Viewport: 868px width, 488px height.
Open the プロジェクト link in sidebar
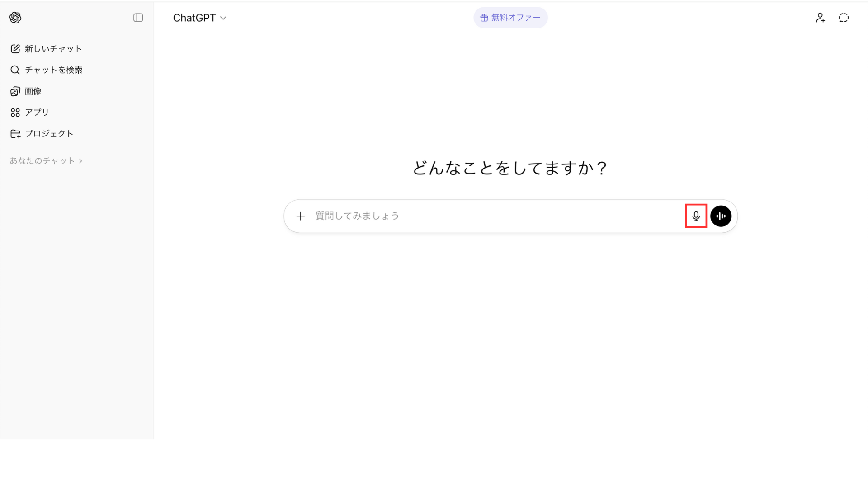49,134
